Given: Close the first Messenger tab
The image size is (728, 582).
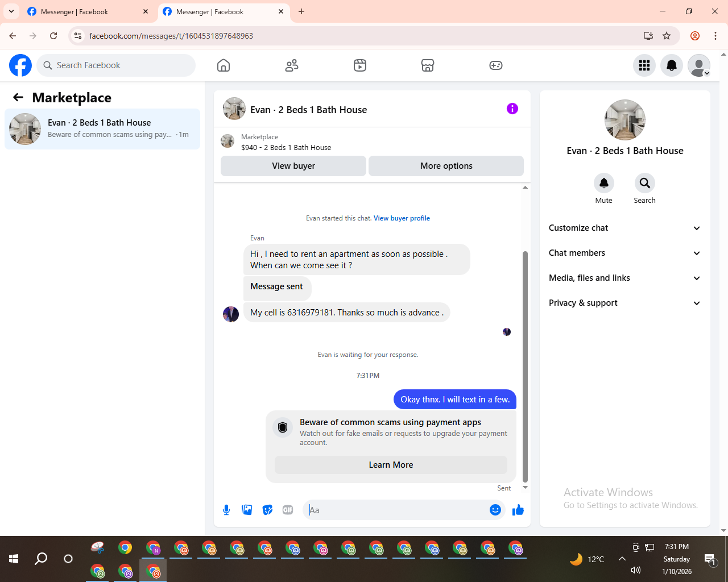Looking at the screenshot, I should point(146,12).
